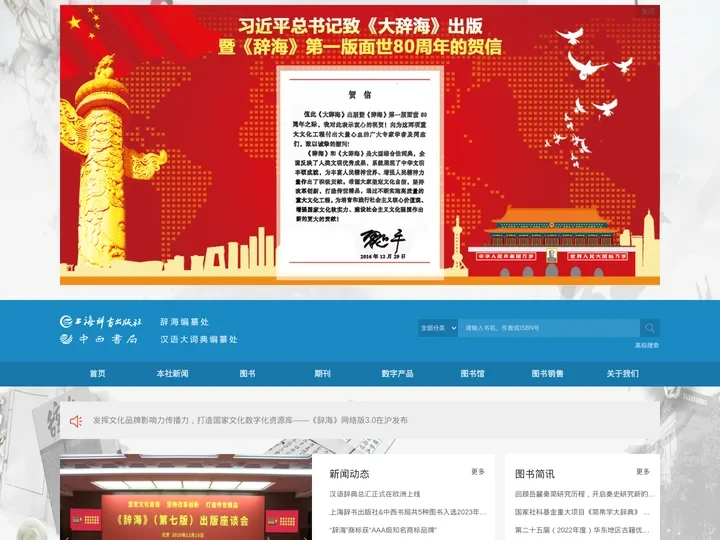
Task: Open news "辞海"商标获"AAA级知名商标品牌"
Action: [383, 530]
